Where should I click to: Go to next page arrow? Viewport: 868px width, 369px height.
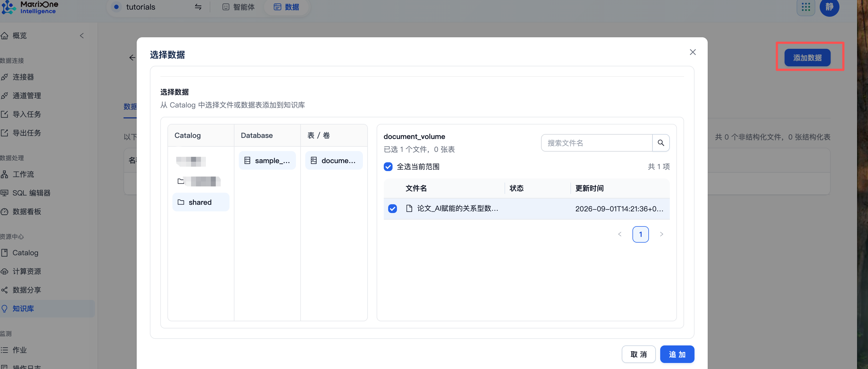(x=661, y=234)
